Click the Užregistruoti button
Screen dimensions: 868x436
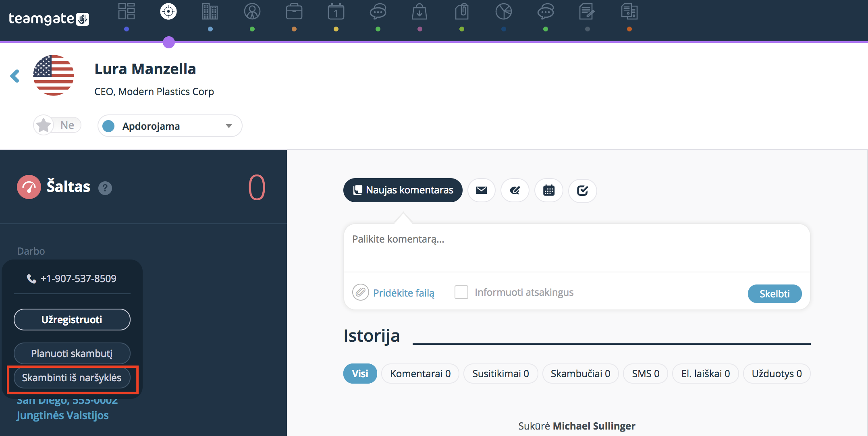click(x=72, y=320)
